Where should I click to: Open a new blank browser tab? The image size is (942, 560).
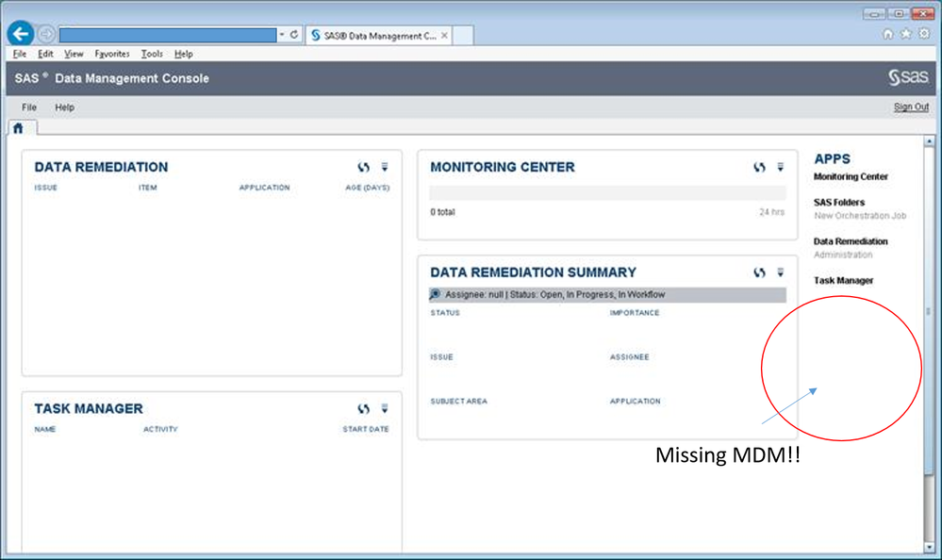point(463,36)
